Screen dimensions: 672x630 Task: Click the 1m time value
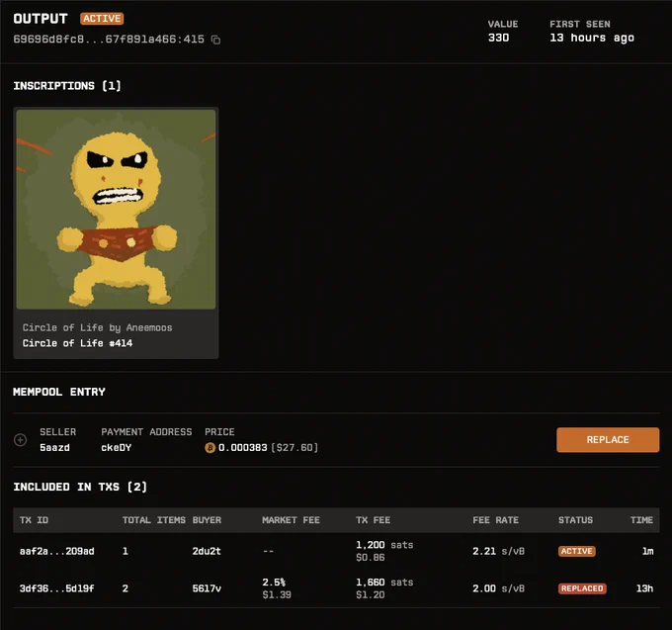[x=647, y=551]
